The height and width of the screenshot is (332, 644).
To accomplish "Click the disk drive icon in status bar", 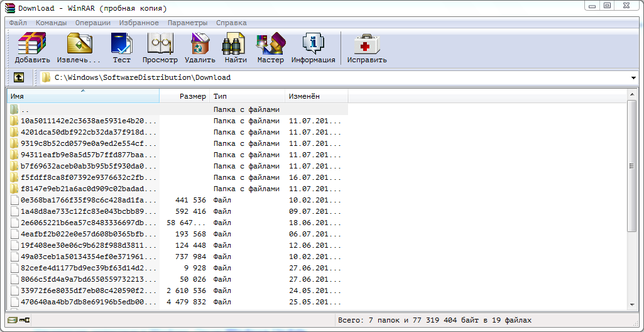I will tap(13, 319).
